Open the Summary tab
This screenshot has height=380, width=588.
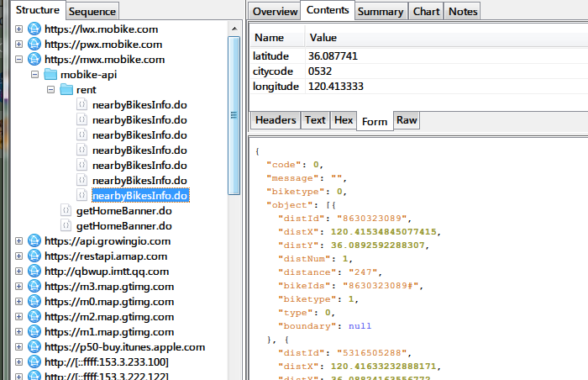pos(381,12)
